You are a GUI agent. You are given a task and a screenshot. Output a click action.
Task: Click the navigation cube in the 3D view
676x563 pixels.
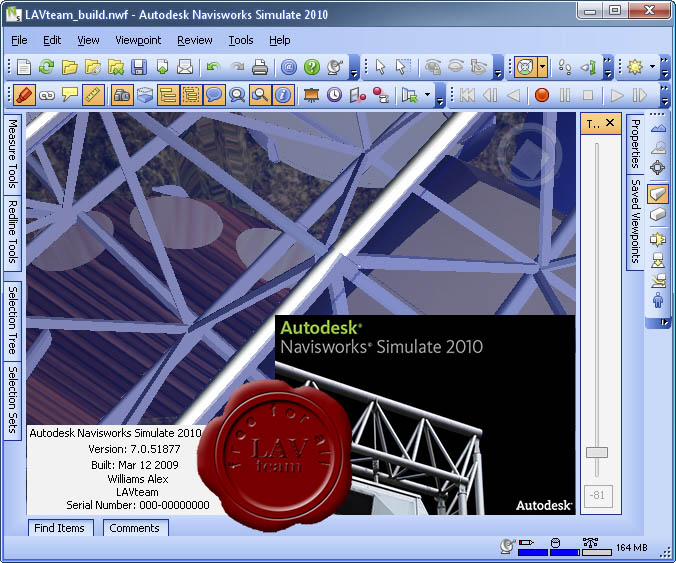(529, 156)
